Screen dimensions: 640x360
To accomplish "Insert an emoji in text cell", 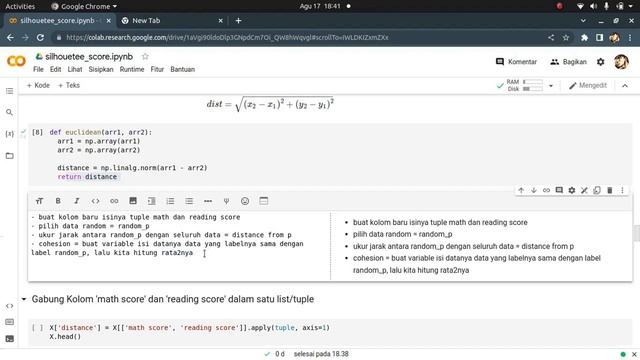I will [245, 201].
